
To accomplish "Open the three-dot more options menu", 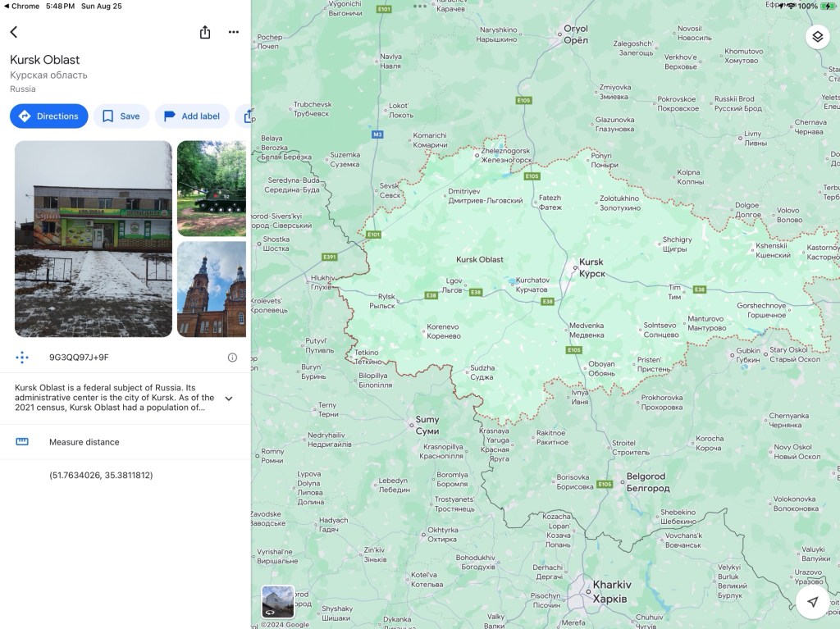I will pos(234,32).
